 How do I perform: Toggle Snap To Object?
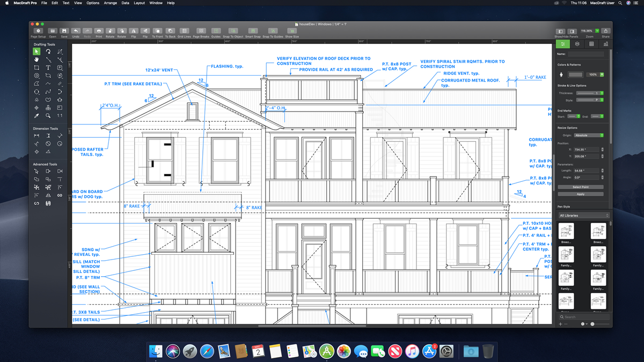233,31
